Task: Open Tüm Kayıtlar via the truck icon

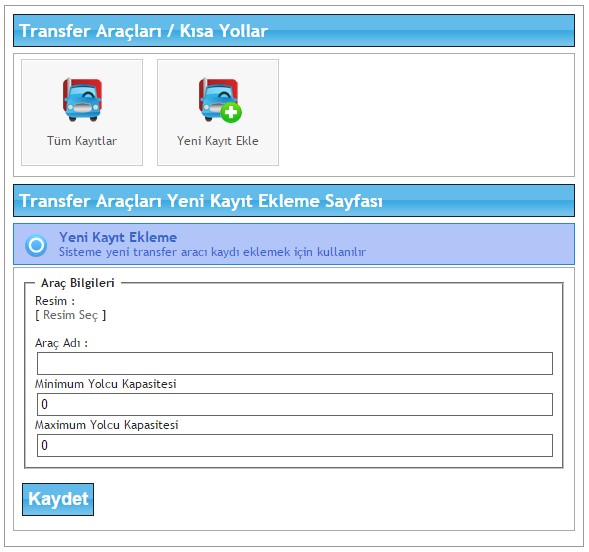Action: pyautogui.click(x=82, y=100)
